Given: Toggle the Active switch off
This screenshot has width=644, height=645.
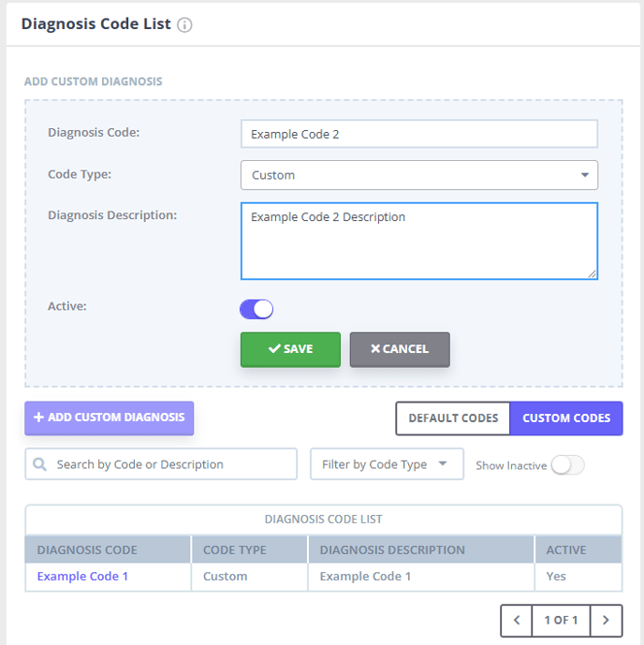Looking at the screenshot, I should pyautogui.click(x=256, y=309).
